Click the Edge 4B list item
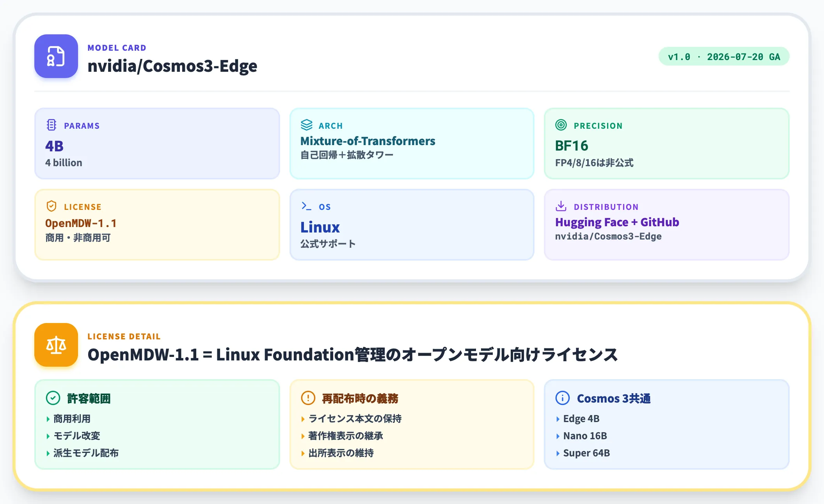 (x=581, y=419)
